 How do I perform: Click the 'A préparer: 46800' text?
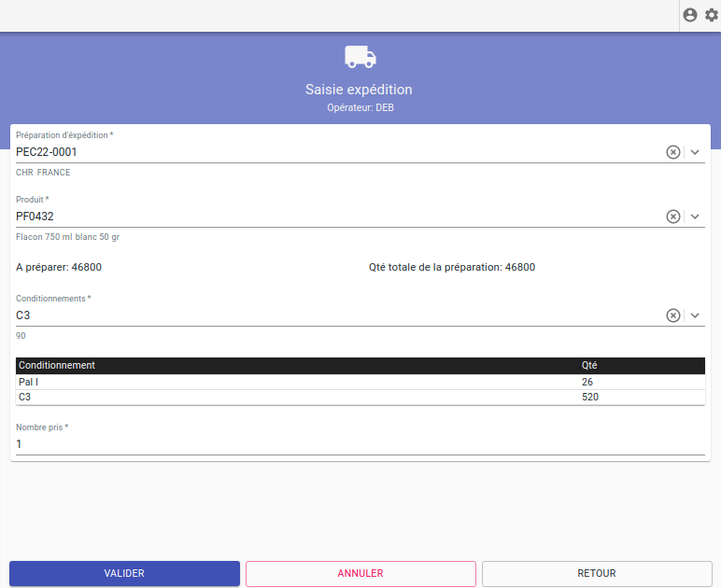coord(59,267)
